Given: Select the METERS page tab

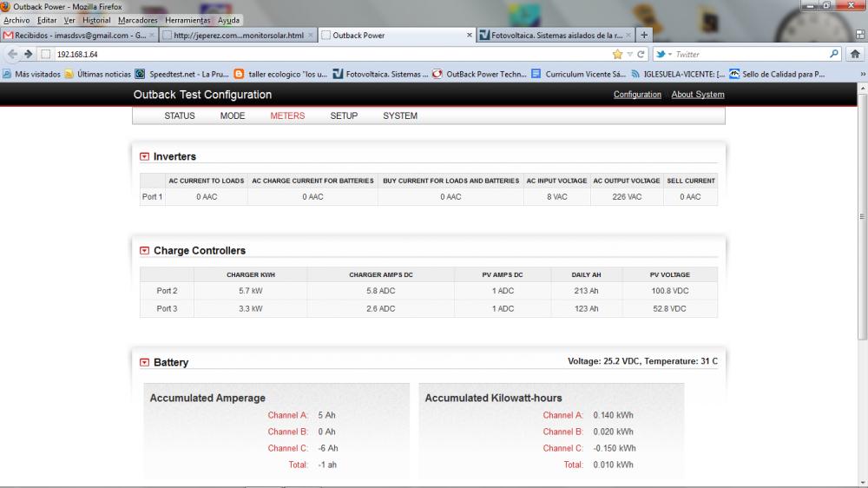Looking at the screenshot, I should [x=287, y=115].
